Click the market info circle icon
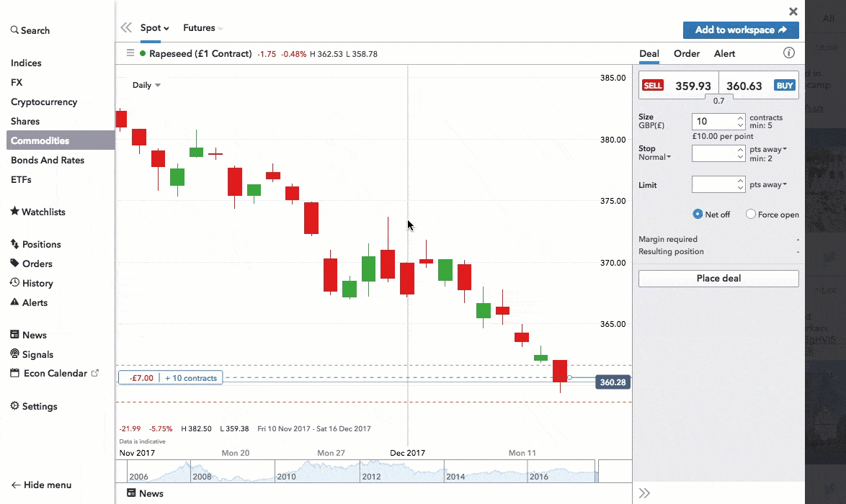Image resolution: width=846 pixels, height=504 pixels. click(x=789, y=53)
